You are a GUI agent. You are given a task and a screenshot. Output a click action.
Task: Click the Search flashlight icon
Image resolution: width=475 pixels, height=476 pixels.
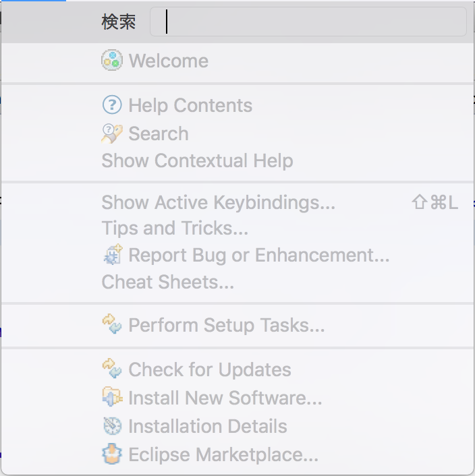(x=111, y=133)
